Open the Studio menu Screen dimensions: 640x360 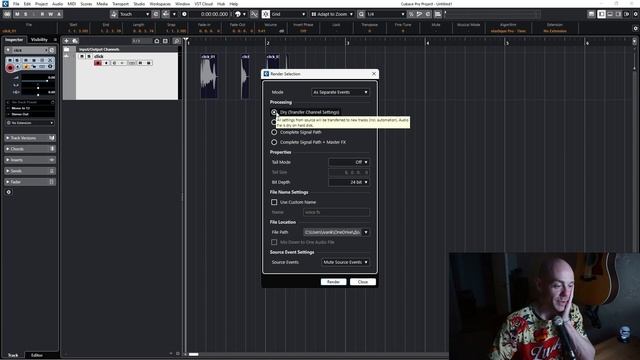coord(139,4)
